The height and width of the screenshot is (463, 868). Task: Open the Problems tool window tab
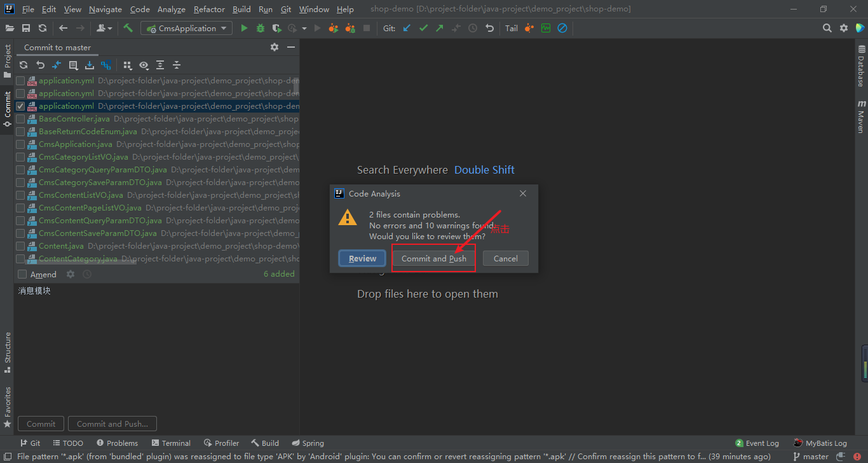click(x=117, y=443)
